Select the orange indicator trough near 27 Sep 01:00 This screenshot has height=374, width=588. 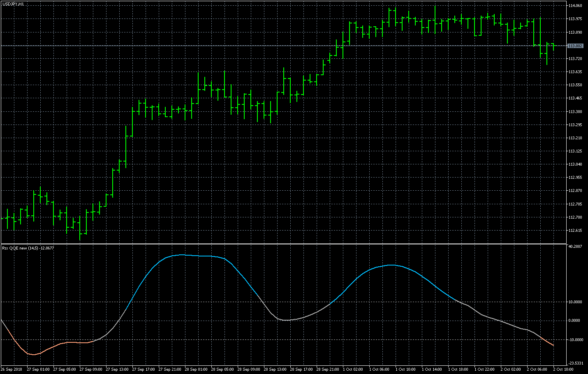click(34, 354)
